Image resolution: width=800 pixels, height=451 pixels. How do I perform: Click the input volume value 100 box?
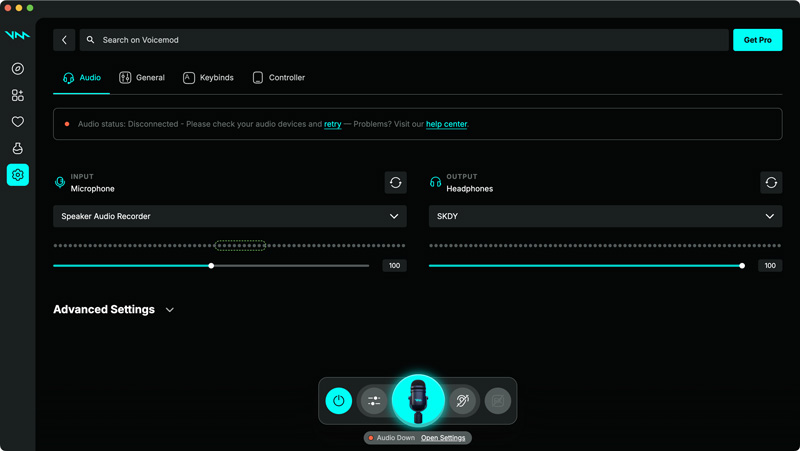click(394, 266)
